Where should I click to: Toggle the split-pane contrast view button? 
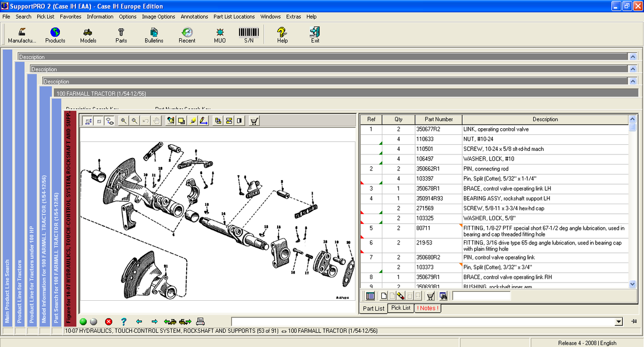[x=239, y=121]
